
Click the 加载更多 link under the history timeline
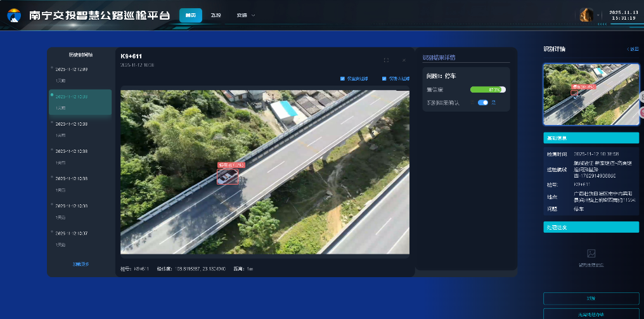pyautogui.click(x=80, y=263)
